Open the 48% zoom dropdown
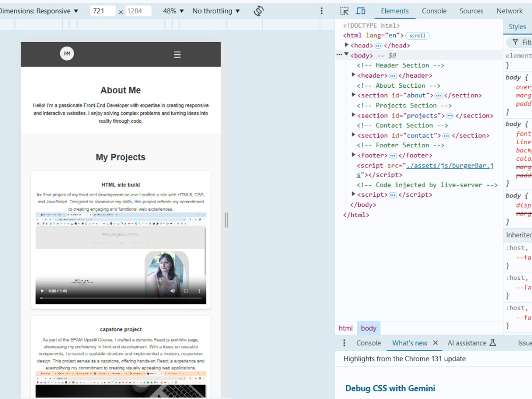Viewport: 532px width, 399px height. pos(173,11)
